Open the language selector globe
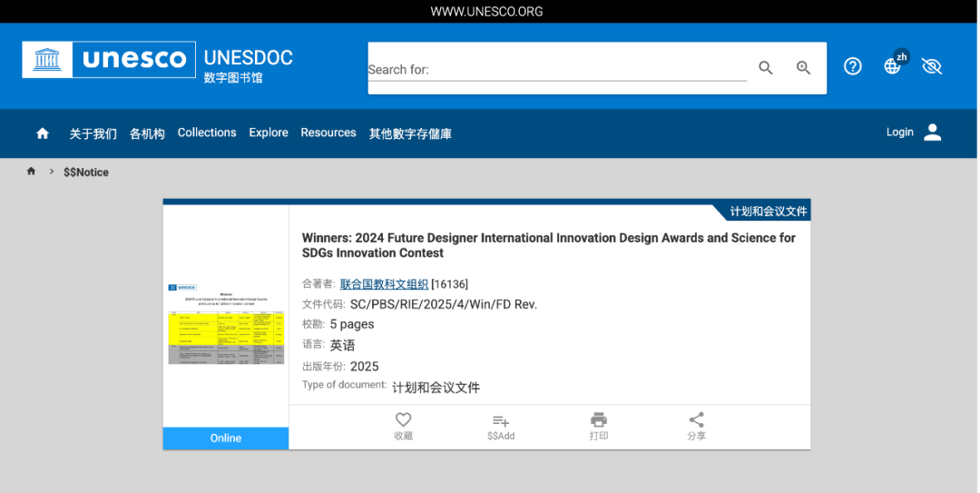 (x=893, y=66)
